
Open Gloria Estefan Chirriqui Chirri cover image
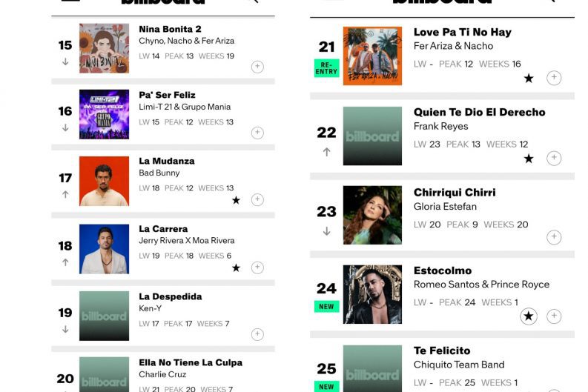click(372, 215)
